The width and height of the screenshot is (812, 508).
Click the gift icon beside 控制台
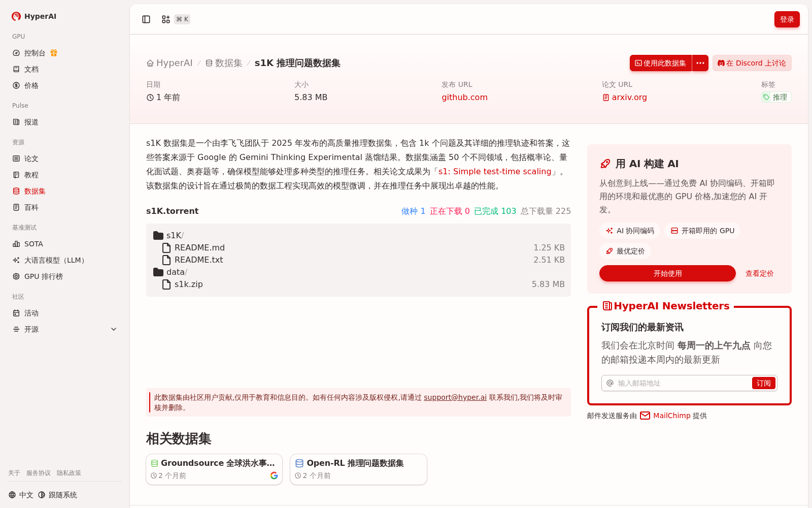54,53
